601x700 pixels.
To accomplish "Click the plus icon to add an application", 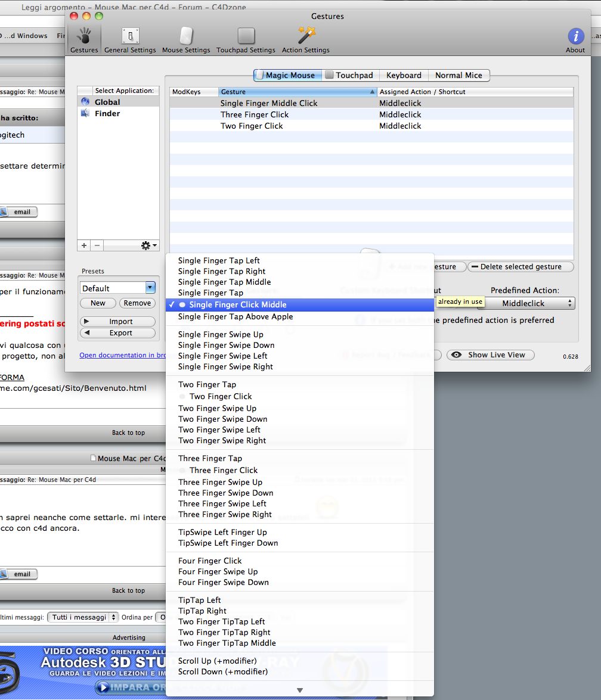I will pyautogui.click(x=84, y=245).
